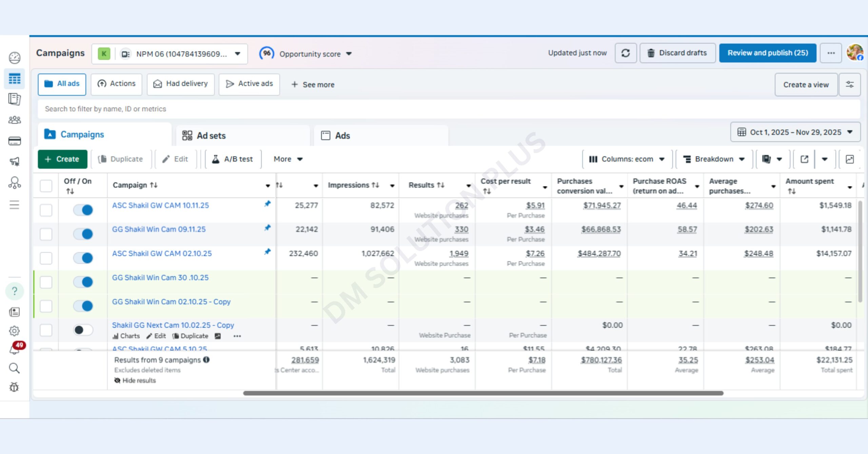Turn off ASC Shakil GW CAM 10.11.25 toggle

pyautogui.click(x=83, y=210)
